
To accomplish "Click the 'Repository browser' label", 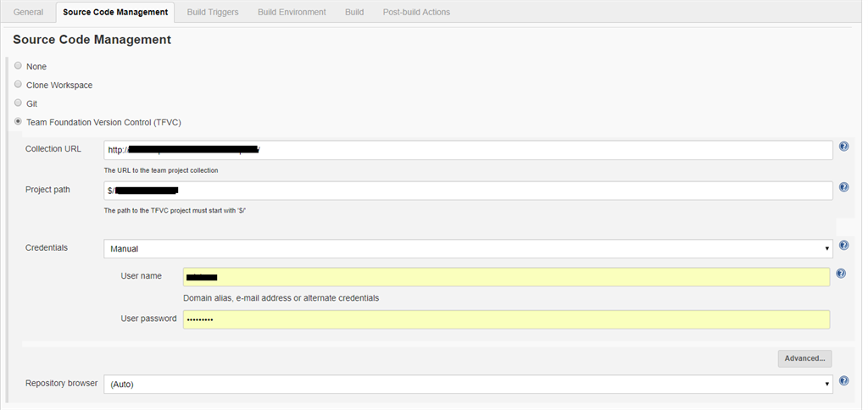I will click(x=61, y=384).
